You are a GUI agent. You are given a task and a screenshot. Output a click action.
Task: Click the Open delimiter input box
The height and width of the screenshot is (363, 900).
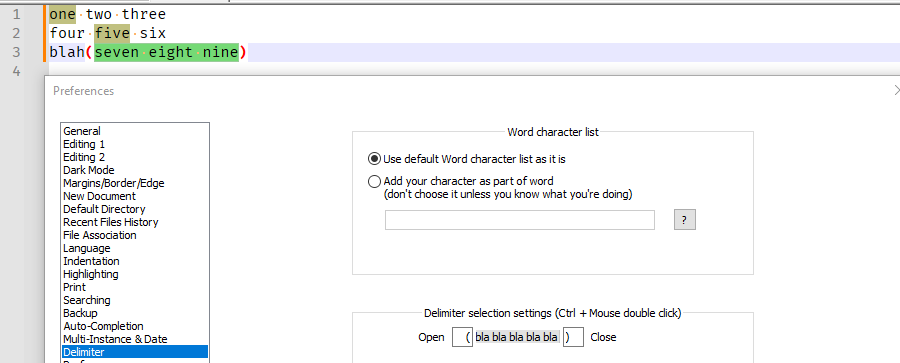pos(463,337)
